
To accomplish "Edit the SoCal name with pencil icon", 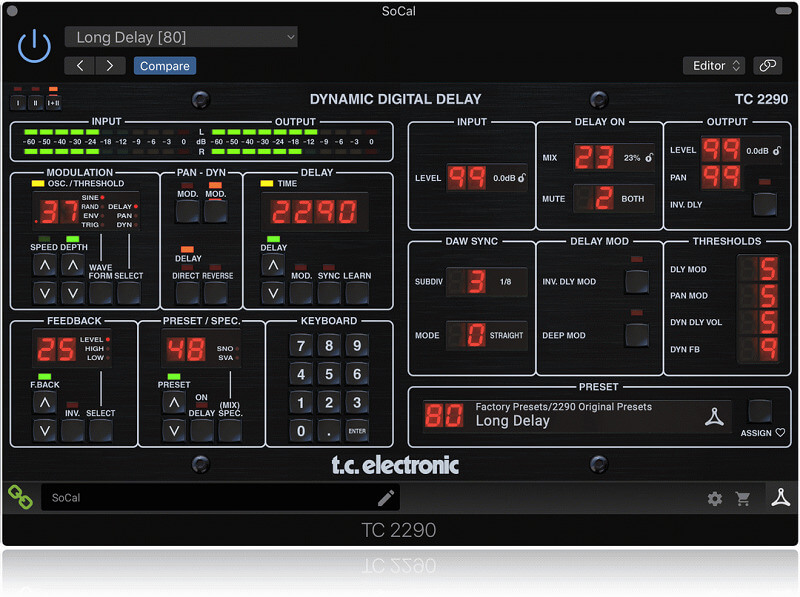I will click(386, 498).
